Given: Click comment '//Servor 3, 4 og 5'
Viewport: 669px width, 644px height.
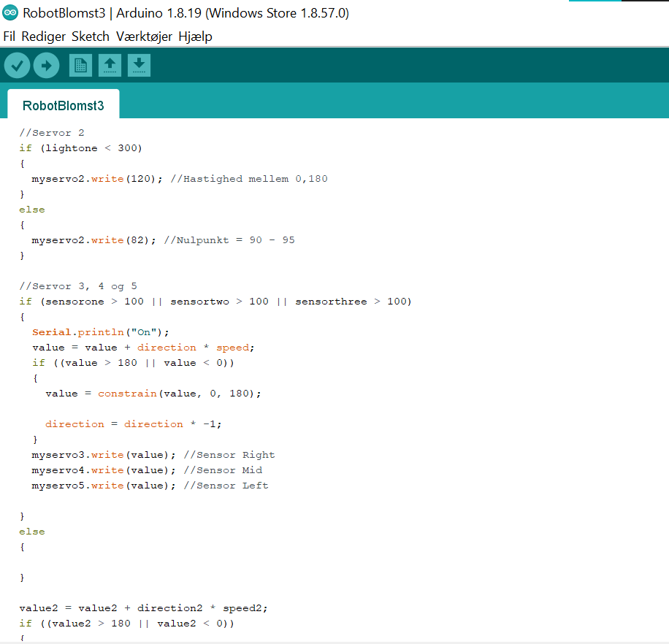Looking at the screenshot, I should pos(78,286).
